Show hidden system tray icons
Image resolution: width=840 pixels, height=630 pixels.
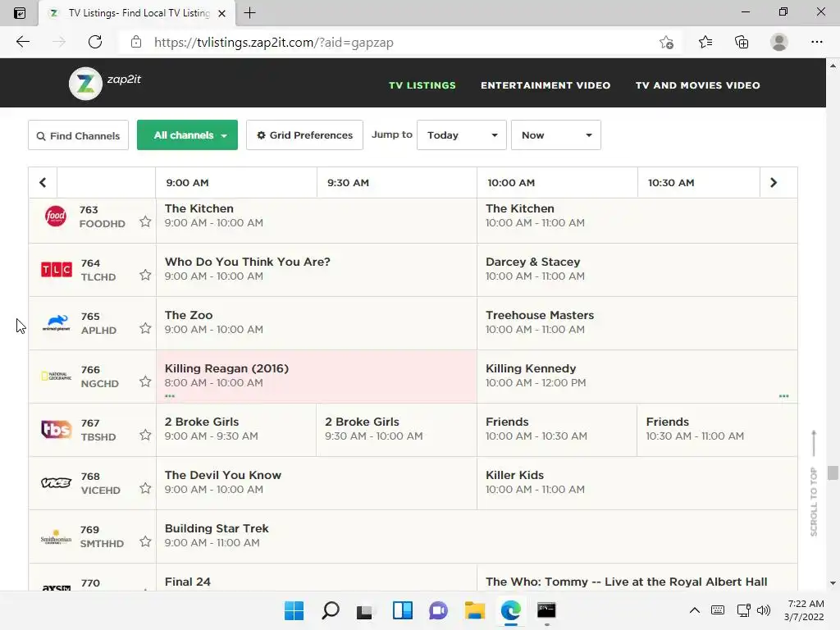point(694,610)
